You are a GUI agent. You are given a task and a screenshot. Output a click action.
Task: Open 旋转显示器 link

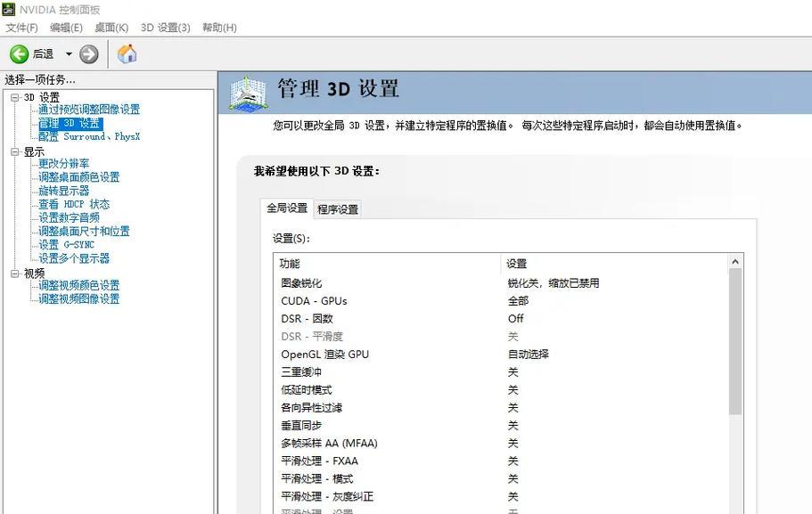tap(63, 191)
